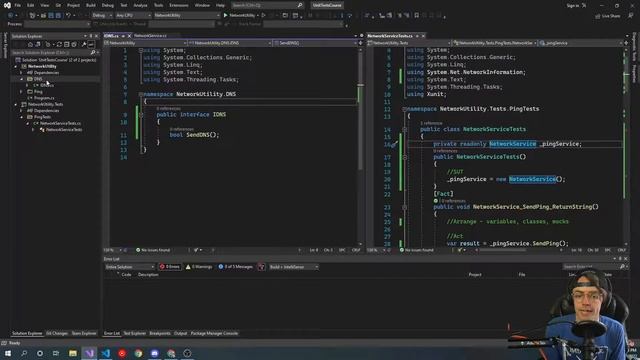The width and height of the screenshot is (640, 360).
Task: Open SendDNS member dropdown in left editor
Action: click(x=315, y=43)
